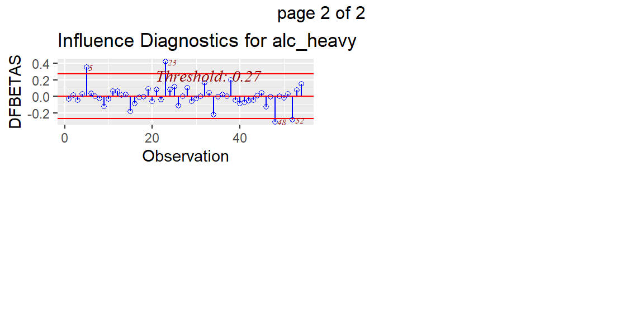Click the first data point at observation 1
This screenshot has height=322, width=644.
[69, 98]
